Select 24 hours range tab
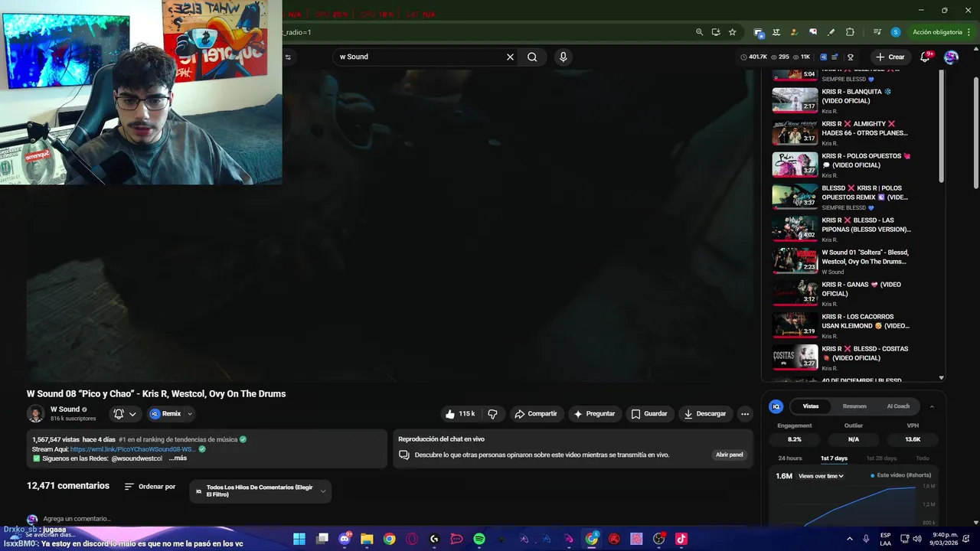Viewport: 980px width, 551px height. click(790, 458)
